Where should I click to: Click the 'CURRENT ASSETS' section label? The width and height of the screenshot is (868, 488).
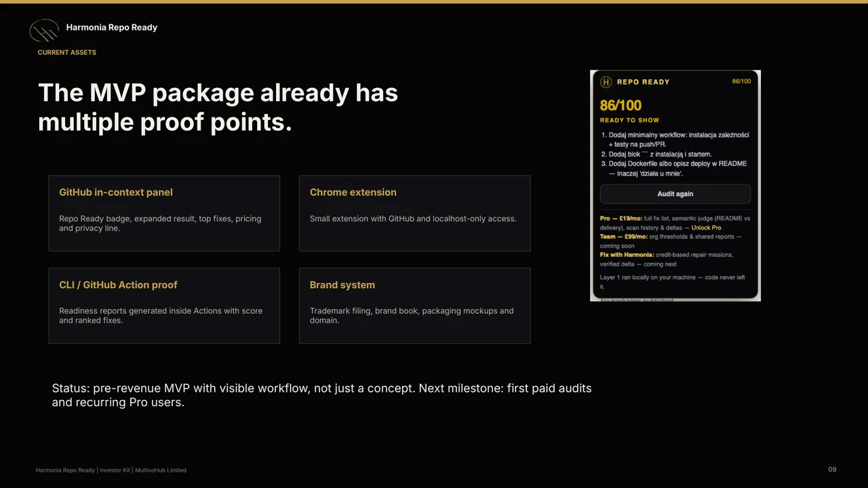click(x=67, y=52)
